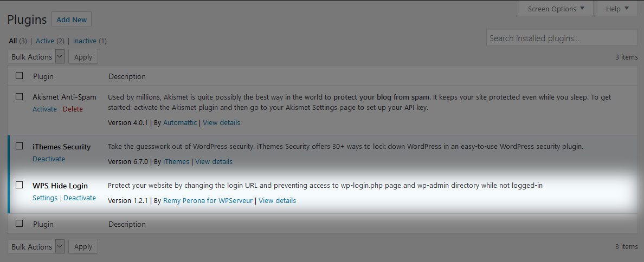Click the Add New plugin button
This screenshot has height=262, width=644.
pos(72,19)
